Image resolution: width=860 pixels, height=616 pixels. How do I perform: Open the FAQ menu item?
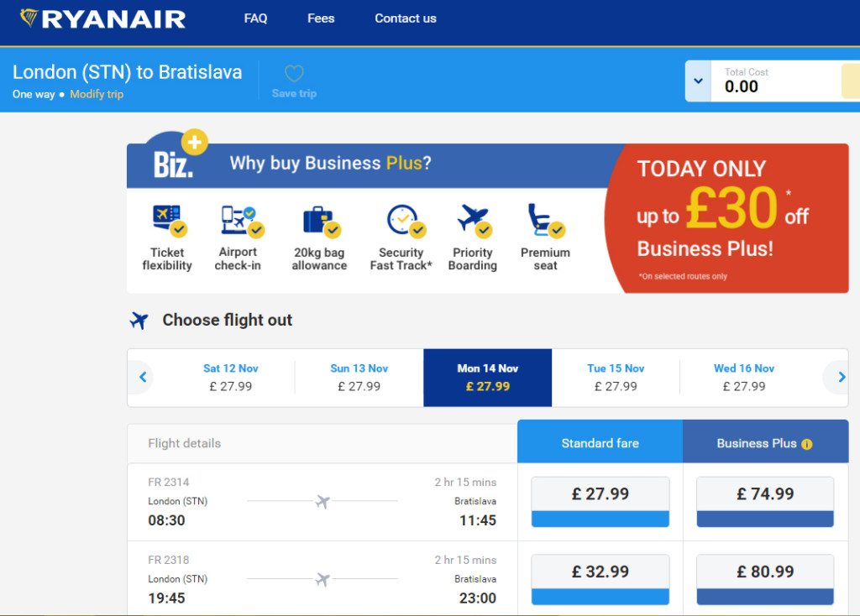pyautogui.click(x=255, y=18)
